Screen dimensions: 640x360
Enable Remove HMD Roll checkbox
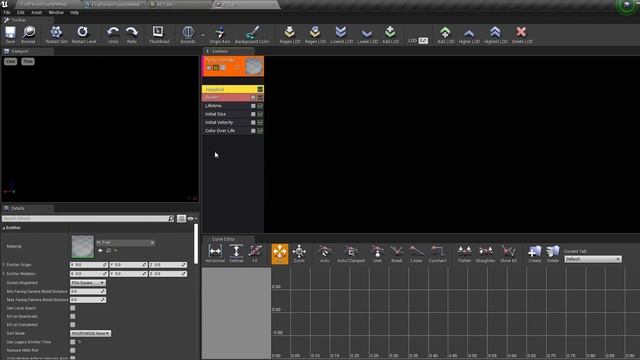tap(73, 350)
